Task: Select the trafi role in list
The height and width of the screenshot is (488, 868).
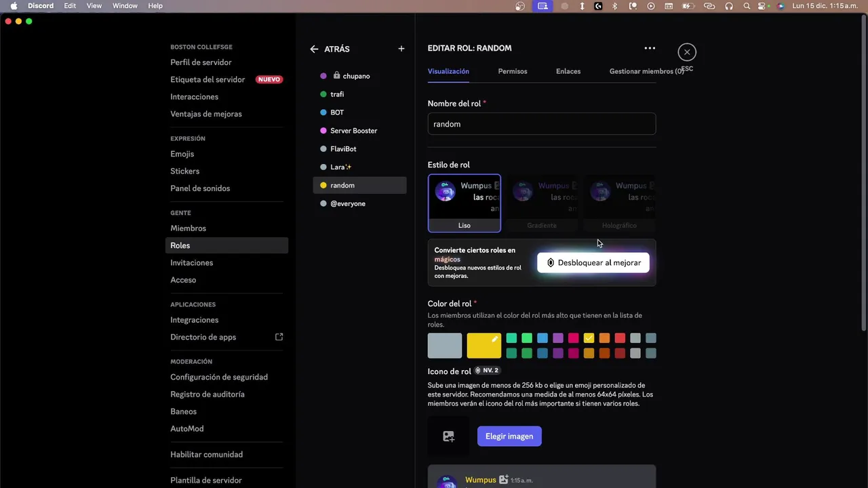Action: pyautogui.click(x=359, y=94)
